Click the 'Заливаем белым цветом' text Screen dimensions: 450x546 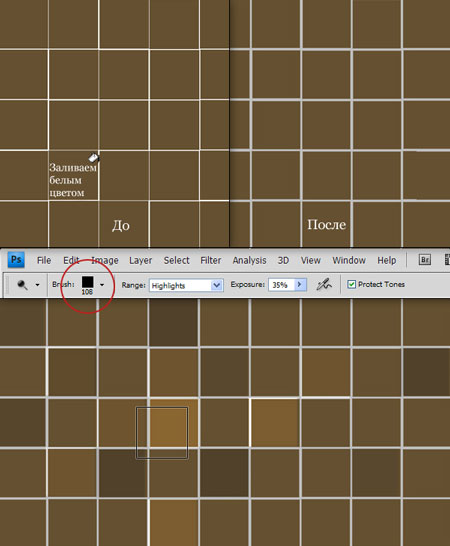click(x=72, y=180)
